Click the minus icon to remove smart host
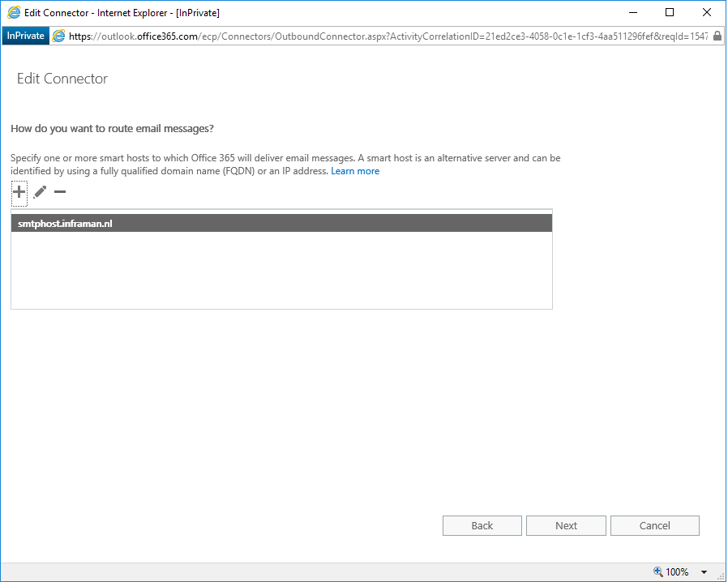The width and height of the screenshot is (728, 582). (x=59, y=192)
